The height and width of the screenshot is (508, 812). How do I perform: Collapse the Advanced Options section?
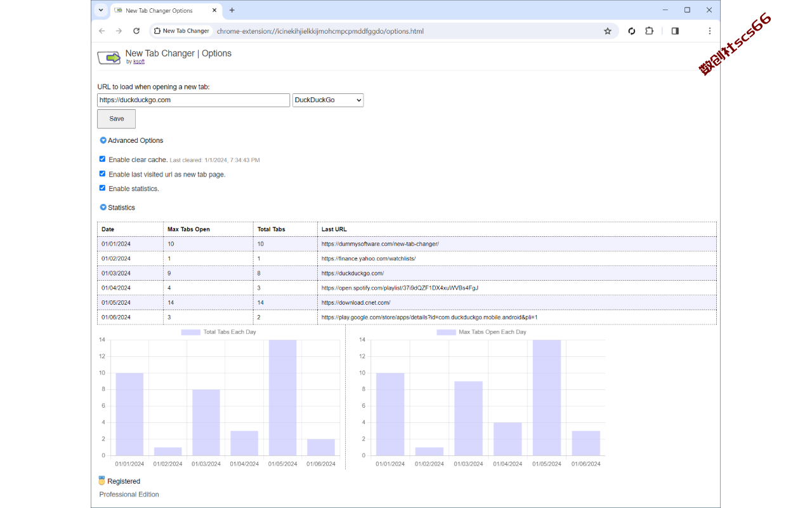103,140
